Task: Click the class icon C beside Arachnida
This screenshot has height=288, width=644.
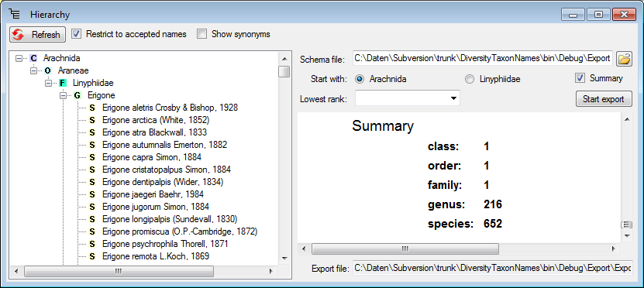Action: click(33, 59)
